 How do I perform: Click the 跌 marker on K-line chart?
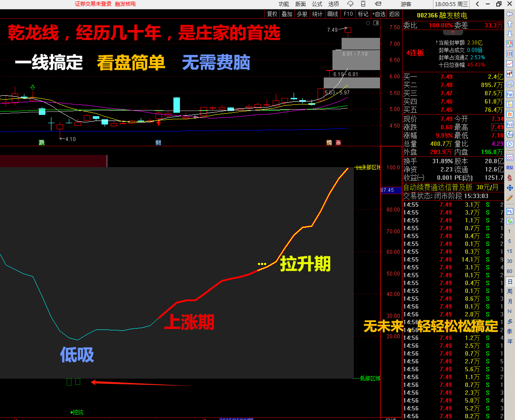pyautogui.click(x=42, y=142)
